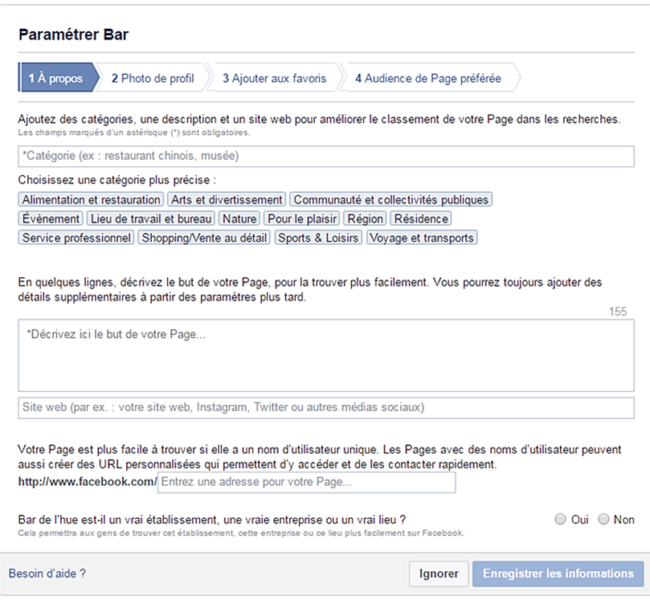Select the 'Oui' radio button
This screenshot has height=600, width=650.
coord(560,519)
